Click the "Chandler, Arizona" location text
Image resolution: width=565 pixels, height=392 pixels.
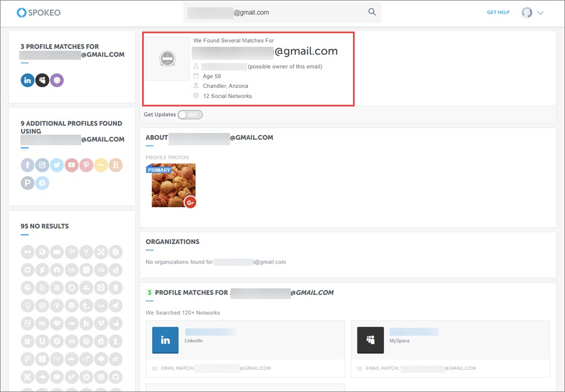coord(226,86)
